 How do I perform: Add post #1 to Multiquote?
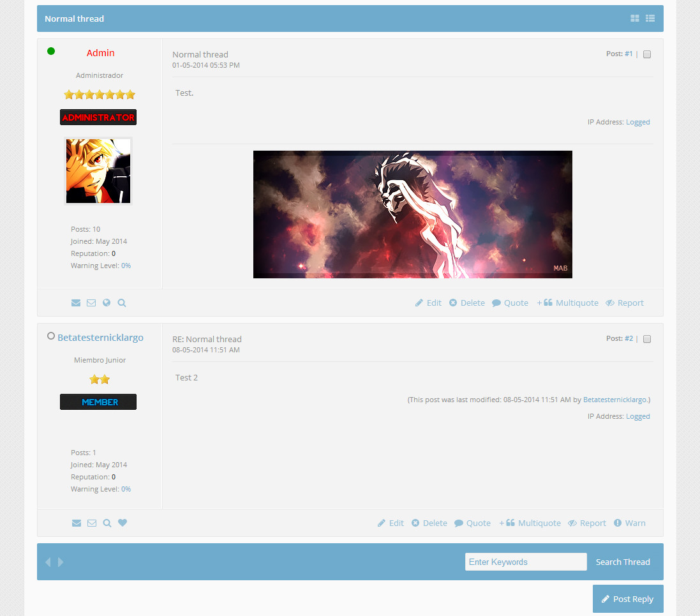567,303
